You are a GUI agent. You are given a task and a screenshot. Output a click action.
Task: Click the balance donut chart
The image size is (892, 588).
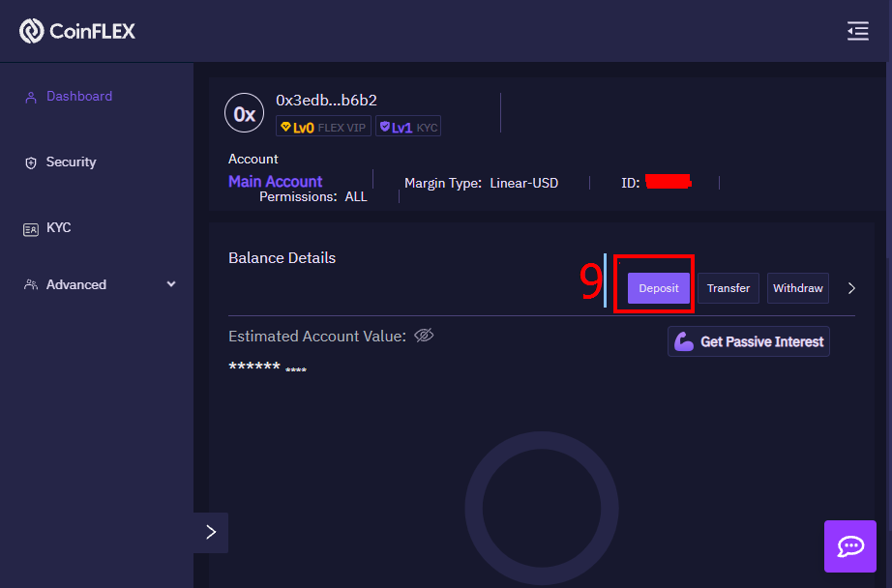(542, 509)
